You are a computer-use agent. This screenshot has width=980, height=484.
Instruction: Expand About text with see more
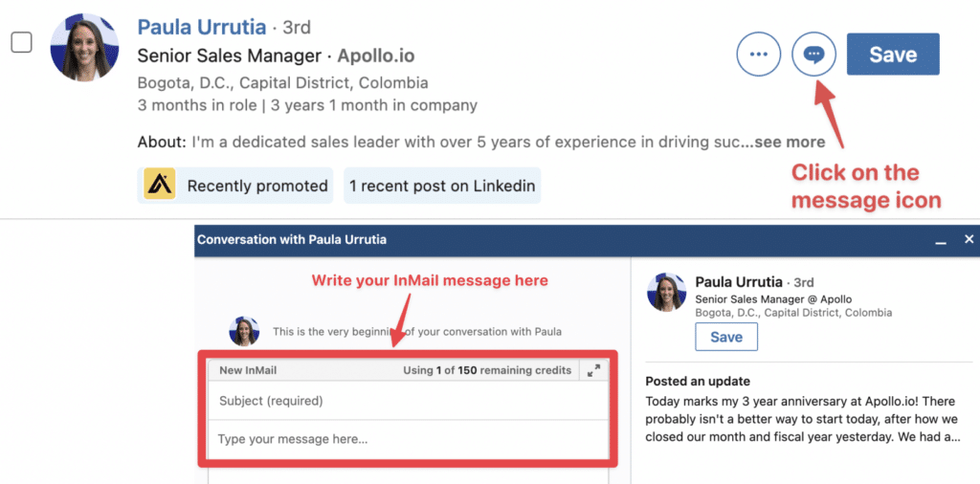coord(790,142)
